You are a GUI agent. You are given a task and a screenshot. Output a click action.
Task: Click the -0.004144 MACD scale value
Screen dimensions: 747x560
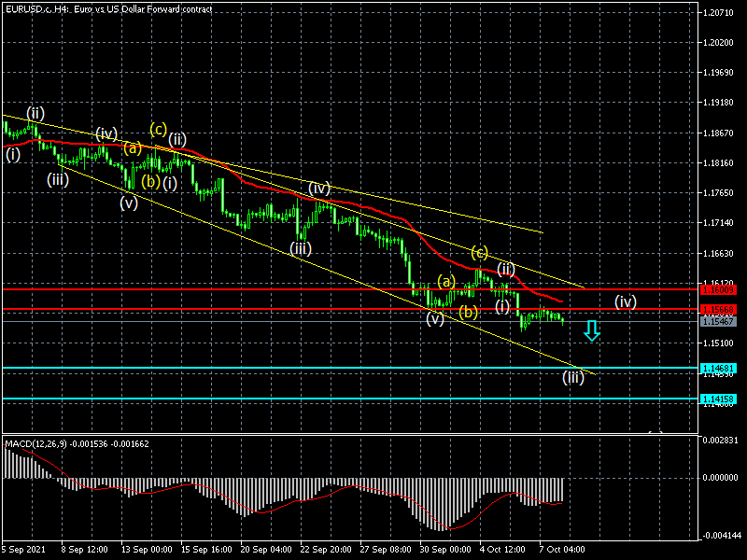(x=717, y=536)
